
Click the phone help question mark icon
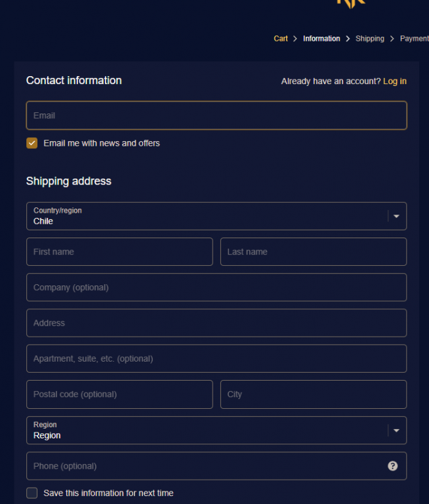(x=392, y=466)
